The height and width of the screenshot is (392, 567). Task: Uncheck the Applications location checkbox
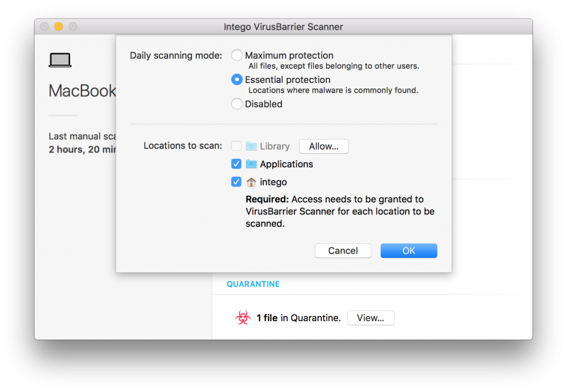point(237,164)
